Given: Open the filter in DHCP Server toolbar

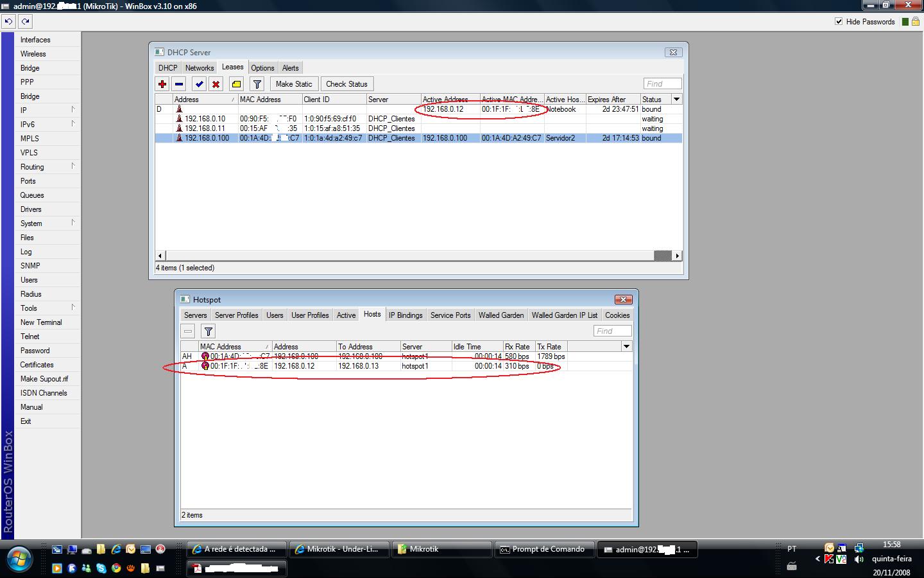Looking at the screenshot, I should [x=257, y=84].
